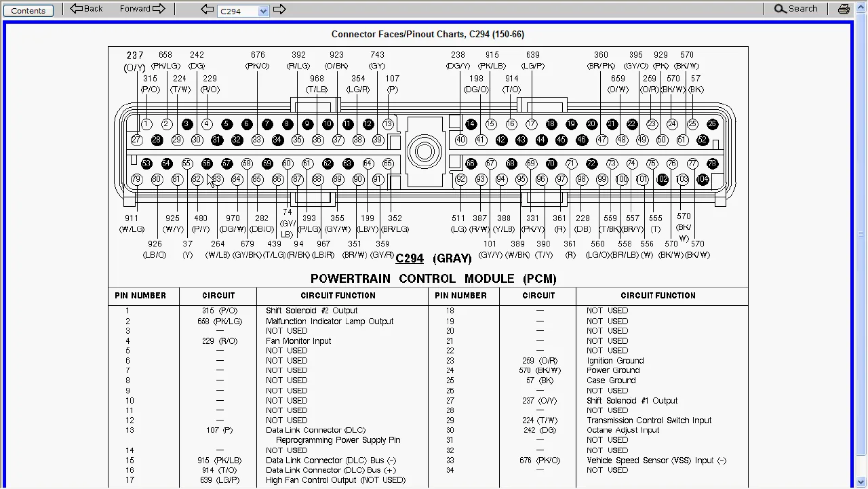Click pin 104 circle in connector diagram
Screen dimensions: 868x489
tap(703, 179)
